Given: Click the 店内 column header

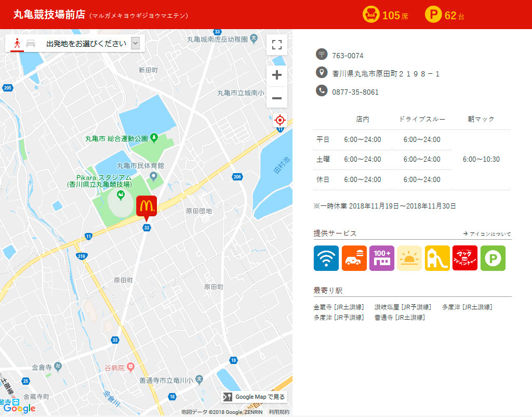Looking at the screenshot, I should coord(362,119).
